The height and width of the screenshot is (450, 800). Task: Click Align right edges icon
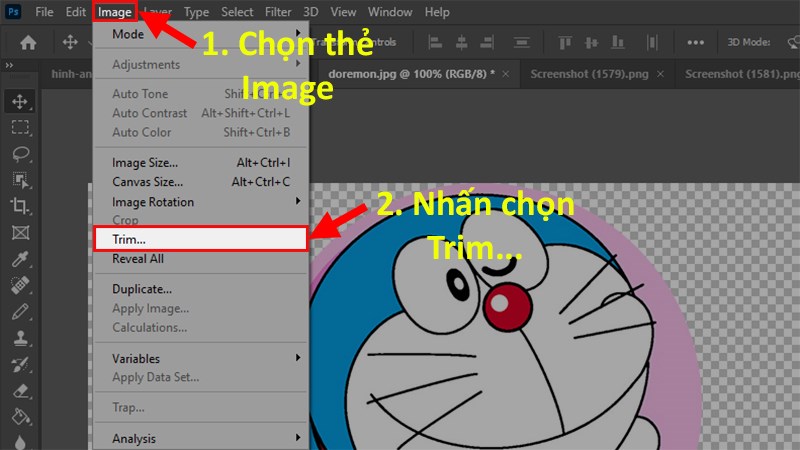(487, 42)
